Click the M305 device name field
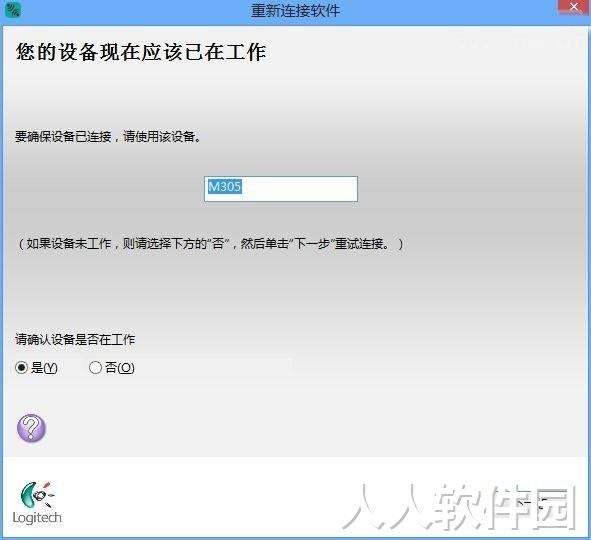The height and width of the screenshot is (540, 591). tap(281, 188)
